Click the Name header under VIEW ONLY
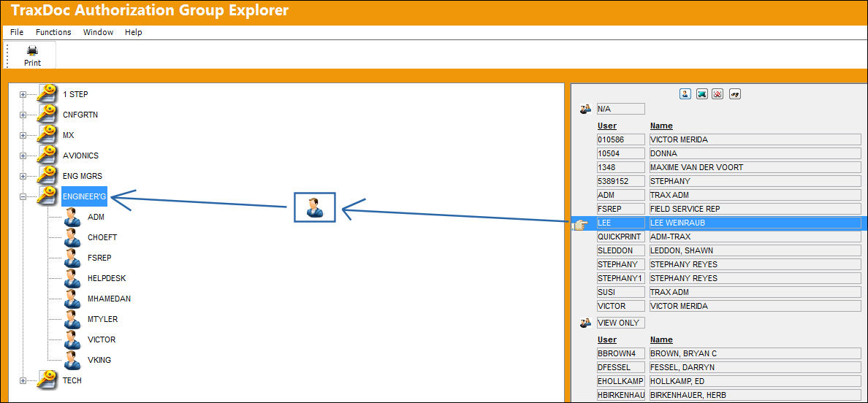The height and width of the screenshot is (403, 868). coord(661,339)
